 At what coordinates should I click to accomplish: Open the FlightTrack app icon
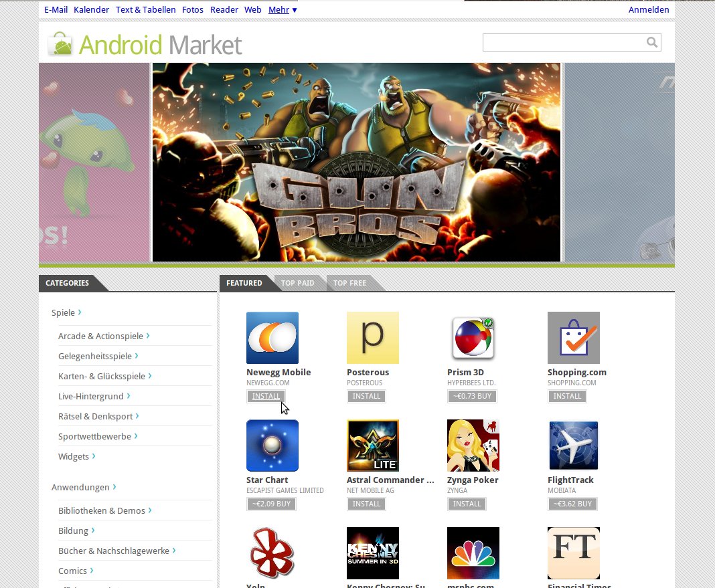click(573, 446)
